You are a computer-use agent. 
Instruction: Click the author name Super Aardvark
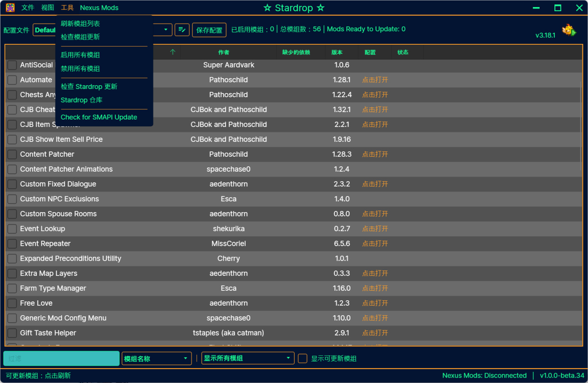[229, 65]
